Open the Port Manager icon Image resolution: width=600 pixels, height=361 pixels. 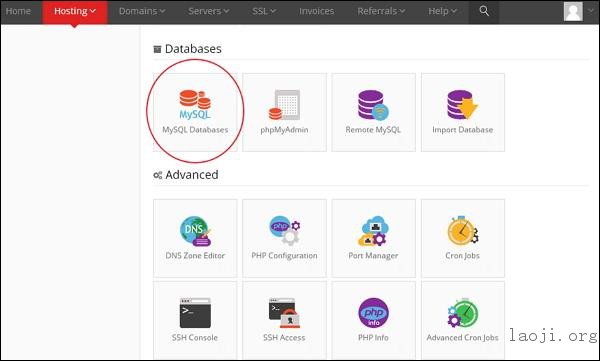373,231
